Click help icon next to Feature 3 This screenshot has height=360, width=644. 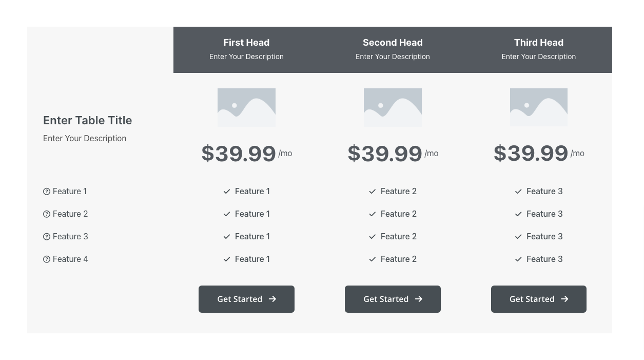click(x=47, y=237)
